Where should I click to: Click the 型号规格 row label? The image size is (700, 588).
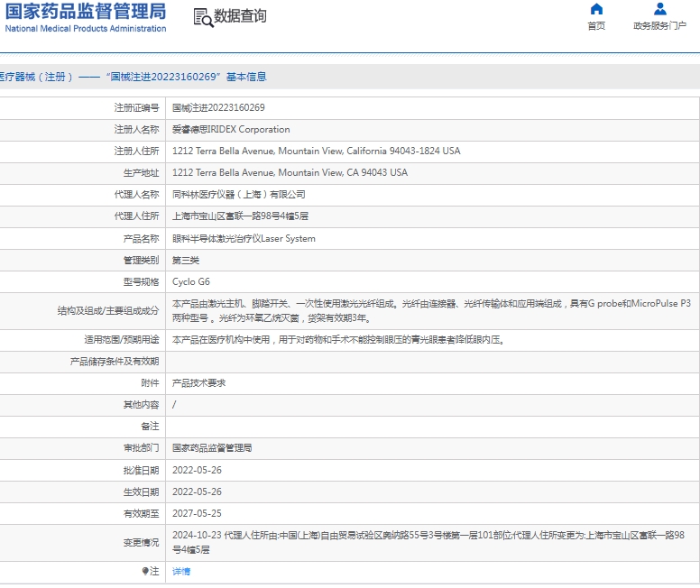point(141,282)
